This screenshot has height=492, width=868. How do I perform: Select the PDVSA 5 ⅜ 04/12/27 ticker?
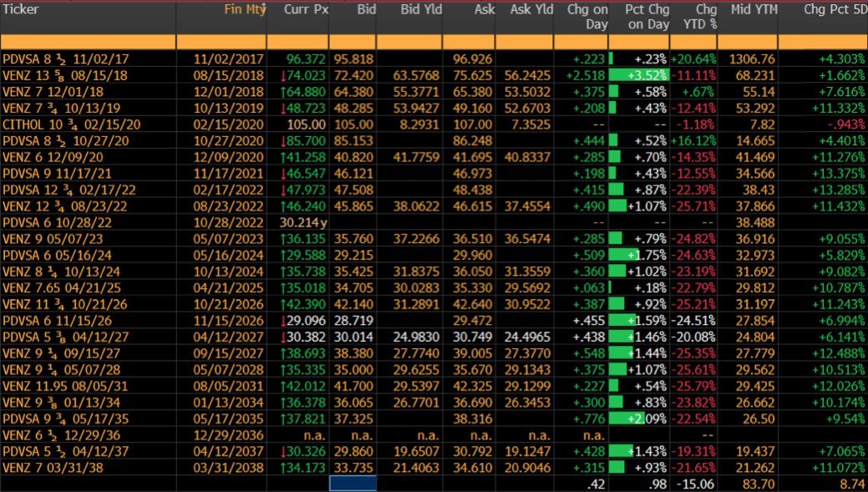click(x=66, y=337)
